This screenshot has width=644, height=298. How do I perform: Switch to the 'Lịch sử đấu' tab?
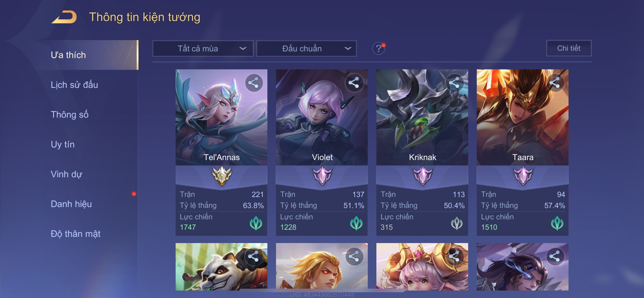pyautogui.click(x=74, y=85)
